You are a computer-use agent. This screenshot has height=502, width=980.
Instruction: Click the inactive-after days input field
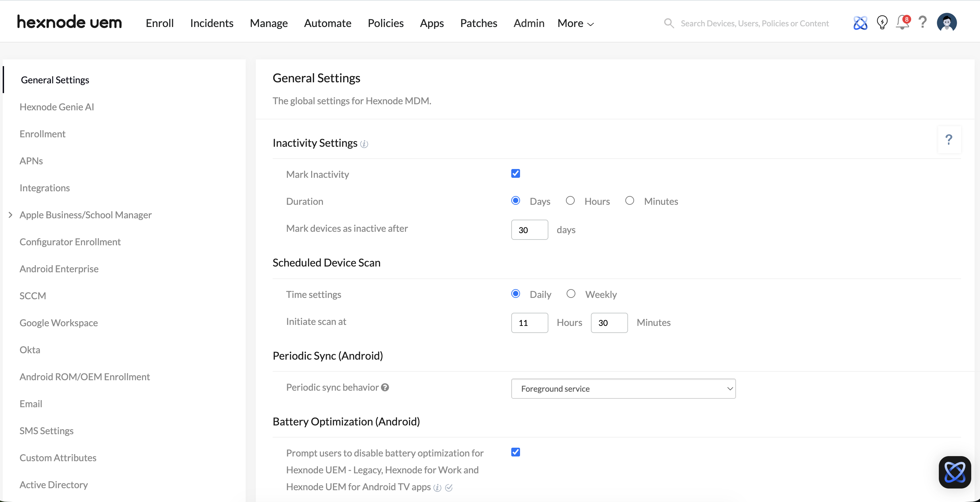click(529, 230)
